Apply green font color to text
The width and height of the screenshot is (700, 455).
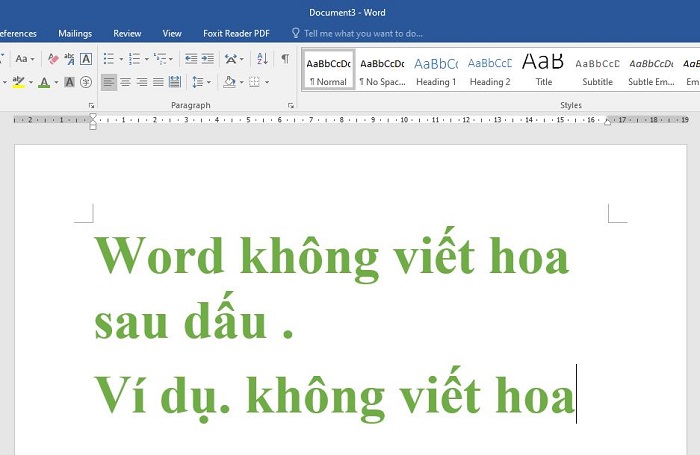click(x=44, y=82)
